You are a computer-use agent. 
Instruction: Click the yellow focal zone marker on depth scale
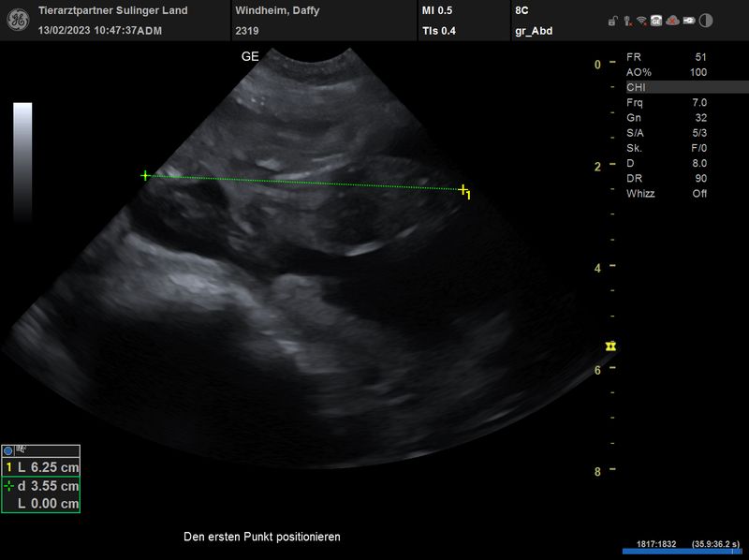click(610, 346)
